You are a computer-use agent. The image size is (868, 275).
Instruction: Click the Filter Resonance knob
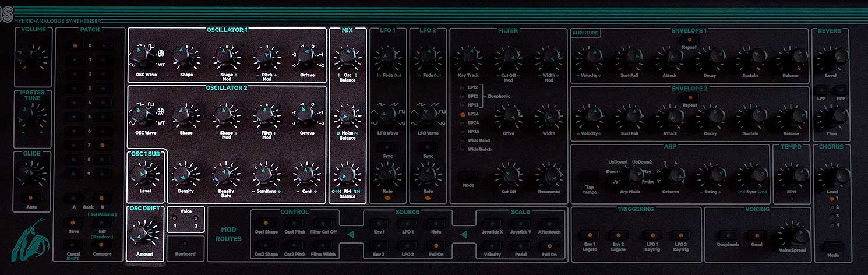[549, 175]
